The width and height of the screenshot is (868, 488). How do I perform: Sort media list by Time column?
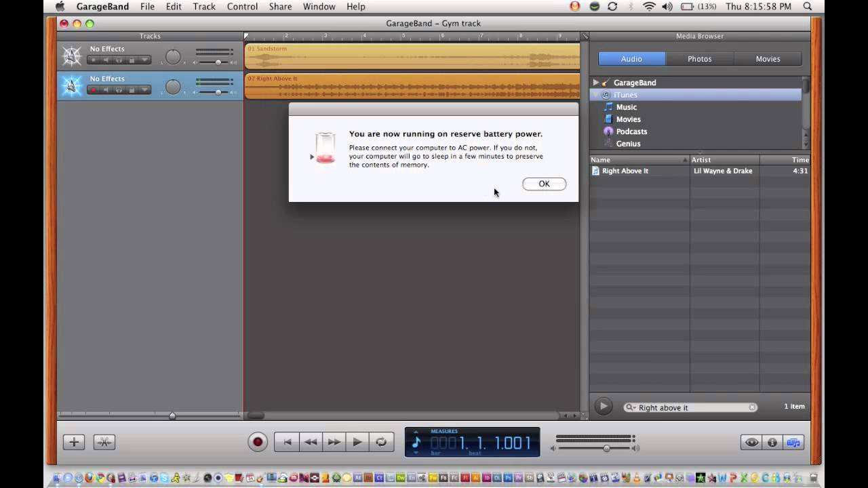pos(785,160)
